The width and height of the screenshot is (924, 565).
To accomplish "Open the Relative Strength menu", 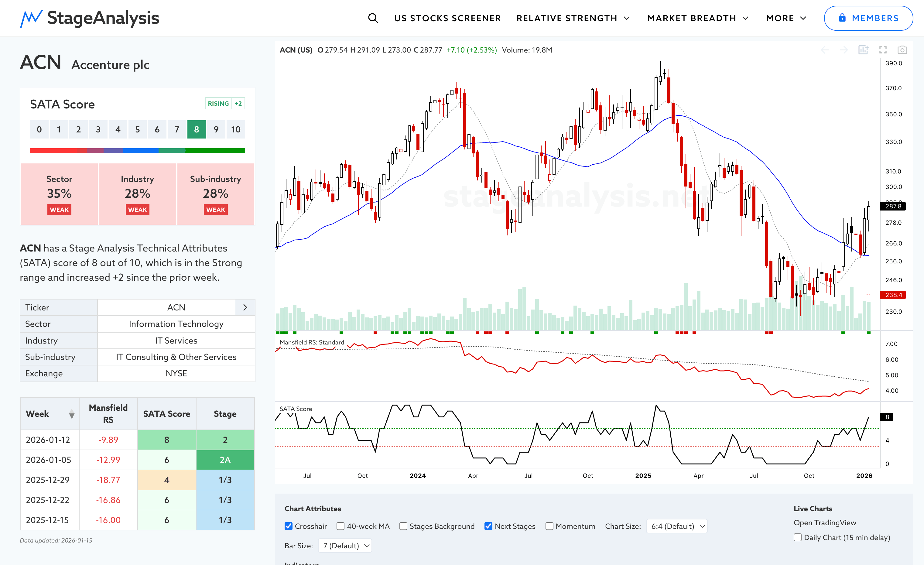I will click(x=573, y=18).
